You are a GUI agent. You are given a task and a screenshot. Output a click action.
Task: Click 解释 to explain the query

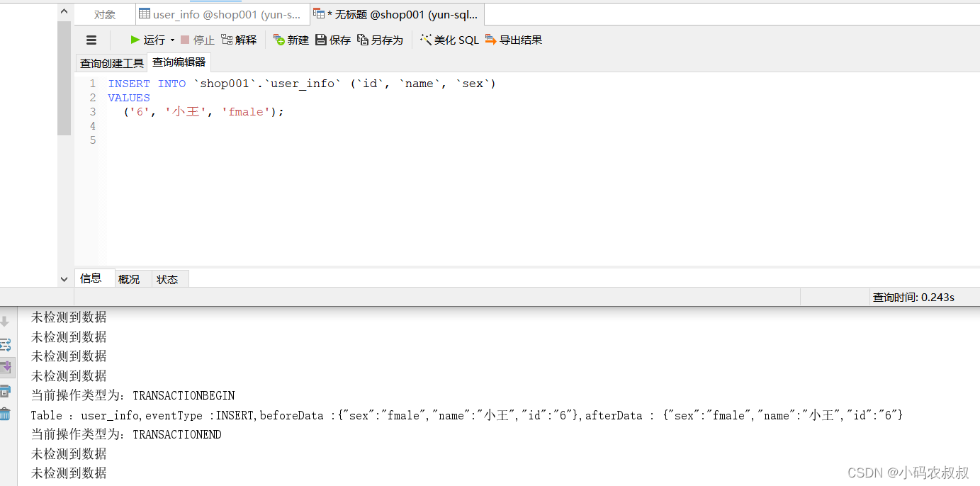tap(239, 40)
